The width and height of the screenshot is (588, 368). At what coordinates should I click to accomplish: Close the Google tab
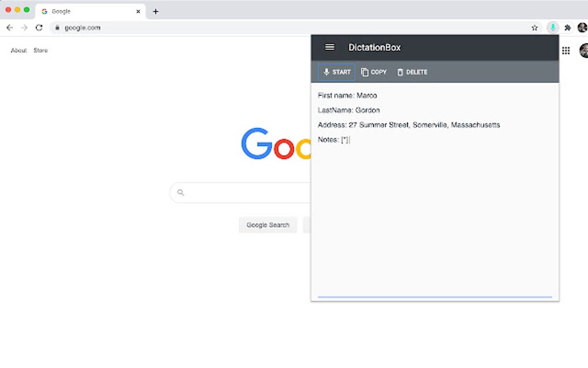(138, 12)
